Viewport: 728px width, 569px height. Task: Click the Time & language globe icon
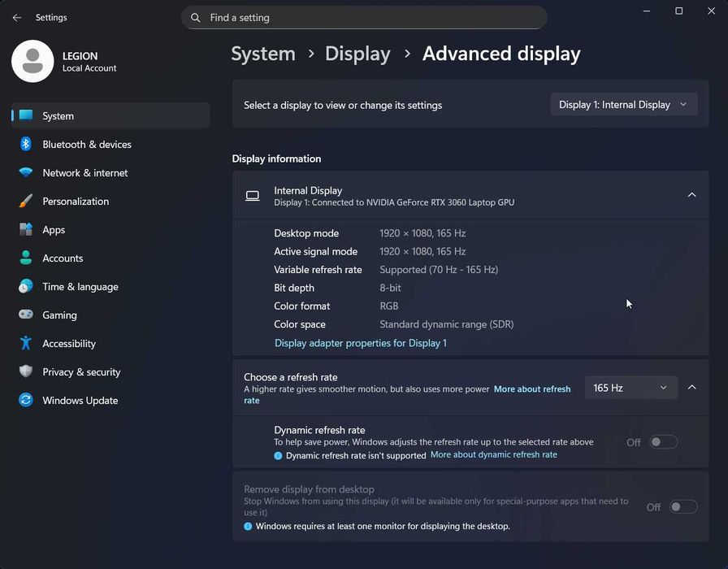(26, 286)
